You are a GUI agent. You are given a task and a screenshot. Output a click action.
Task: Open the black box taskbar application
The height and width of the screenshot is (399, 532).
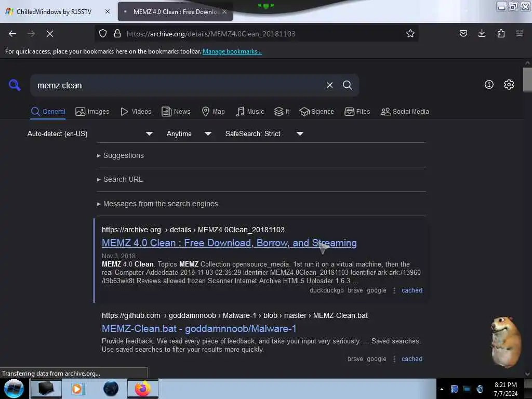point(46,389)
